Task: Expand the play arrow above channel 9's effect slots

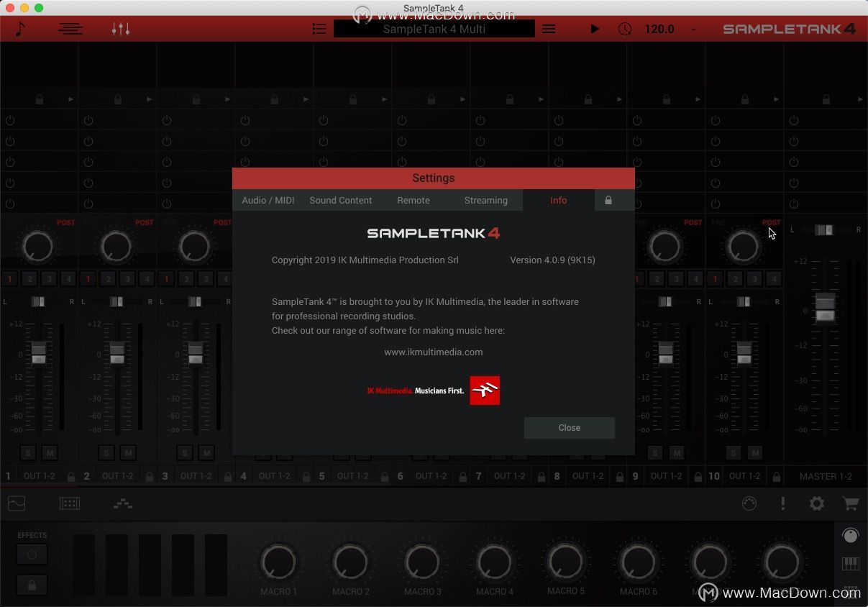Action: tap(698, 99)
